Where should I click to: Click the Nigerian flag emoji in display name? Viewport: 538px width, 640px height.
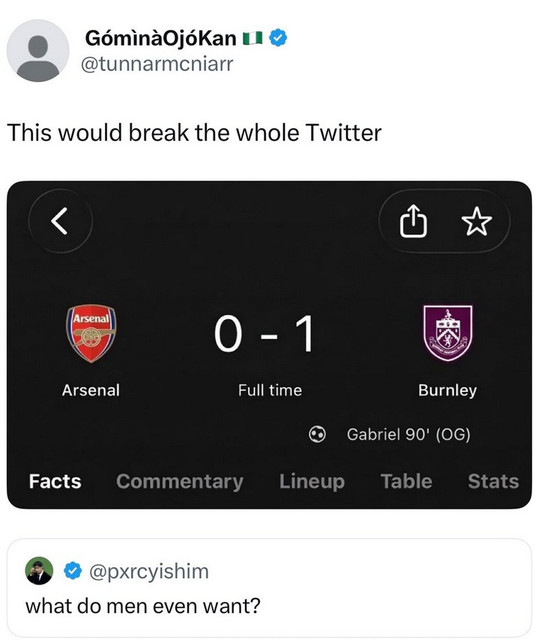click(x=252, y=38)
